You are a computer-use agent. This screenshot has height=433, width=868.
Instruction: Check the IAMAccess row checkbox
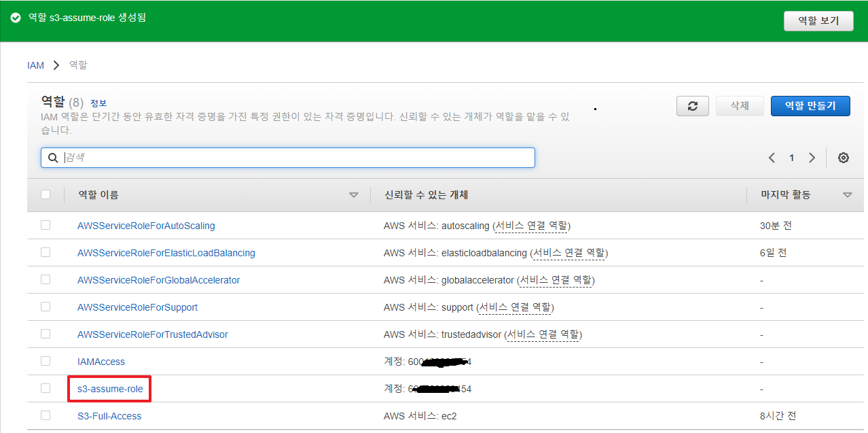46,361
